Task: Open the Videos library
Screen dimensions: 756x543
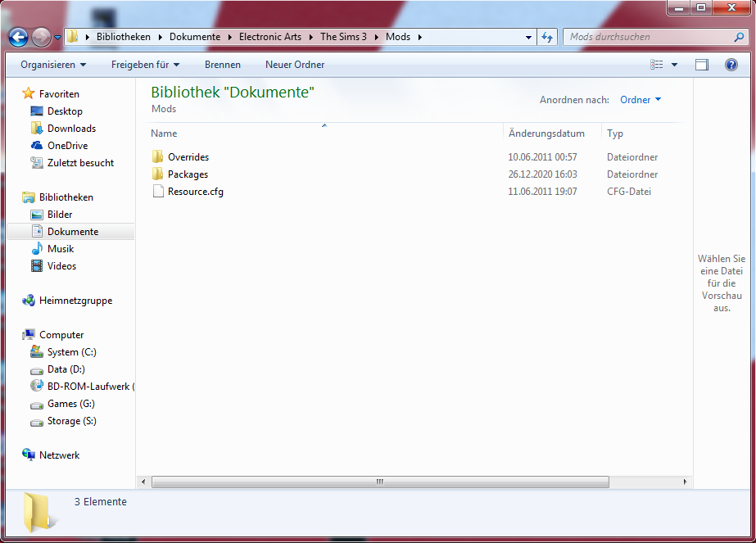Action: click(61, 266)
